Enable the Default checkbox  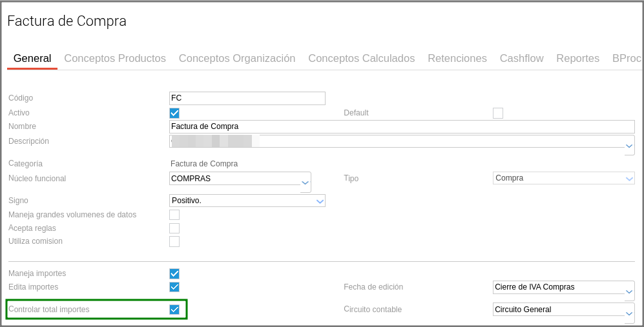pos(498,113)
